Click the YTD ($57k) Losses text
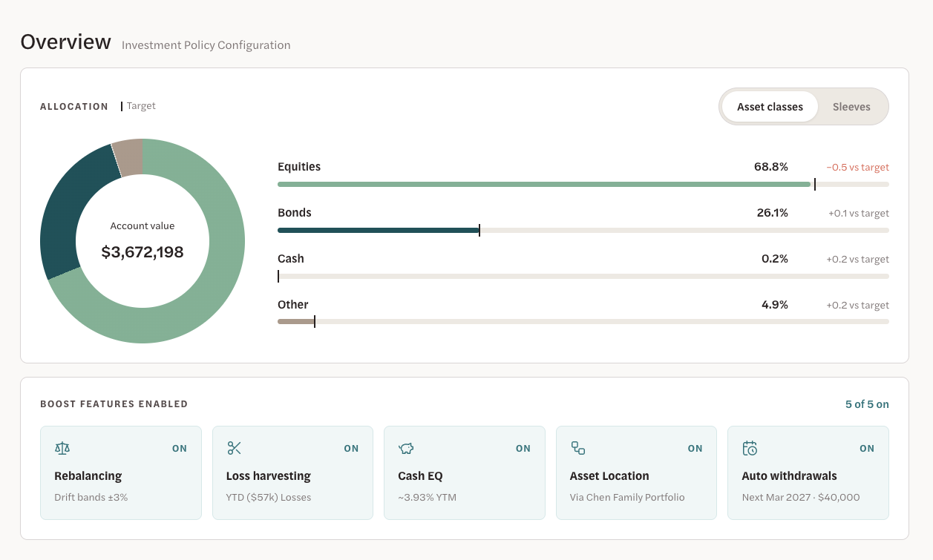This screenshot has height=560, width=933. [x=269, y=498]
